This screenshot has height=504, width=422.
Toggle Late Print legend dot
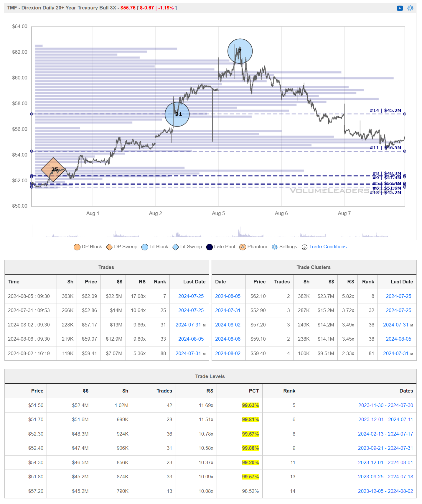click(210, 247)
